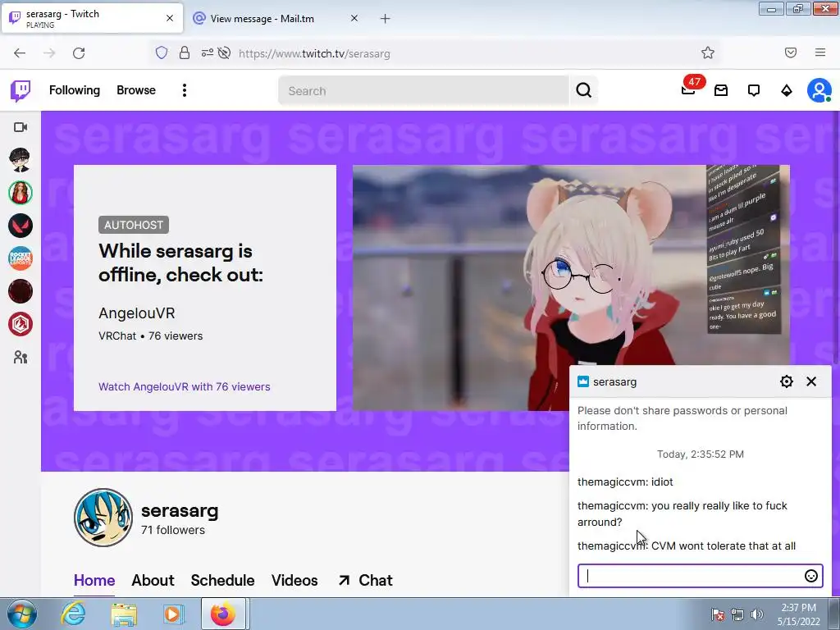Image resolution: width=840 pixels, height=630 pixels.
Task: Click Watch AngelouVR with 76 viewers
Action: (185, 387)
